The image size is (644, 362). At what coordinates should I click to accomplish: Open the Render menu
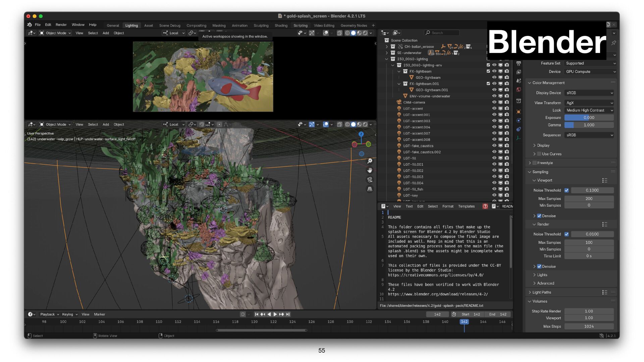[x=61, y=25]
